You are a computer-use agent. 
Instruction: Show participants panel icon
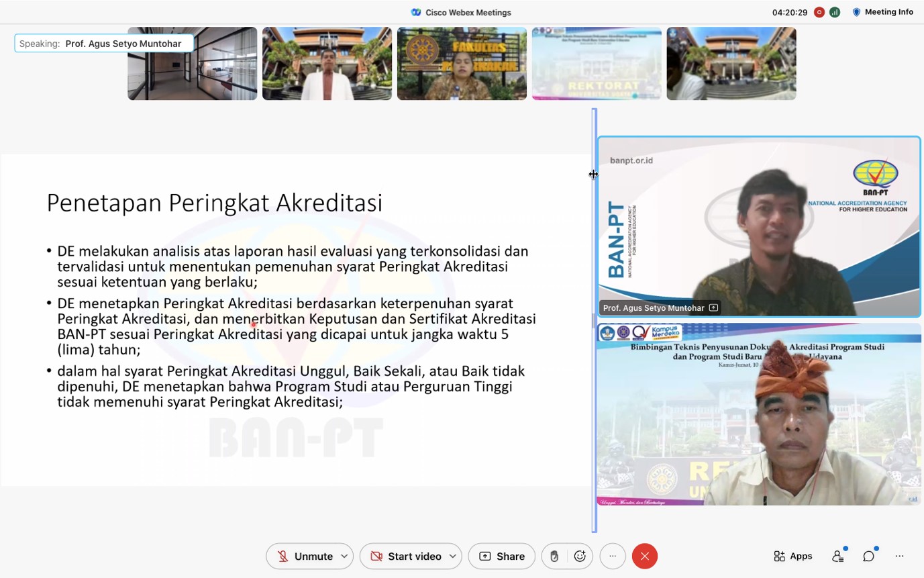tap(838, 556)
